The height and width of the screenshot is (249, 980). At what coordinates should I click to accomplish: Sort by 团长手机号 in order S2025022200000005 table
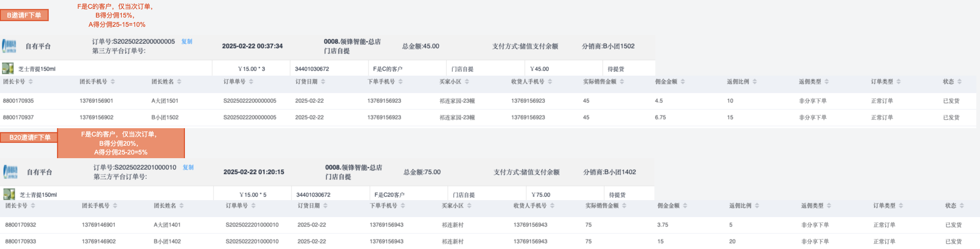113,82
